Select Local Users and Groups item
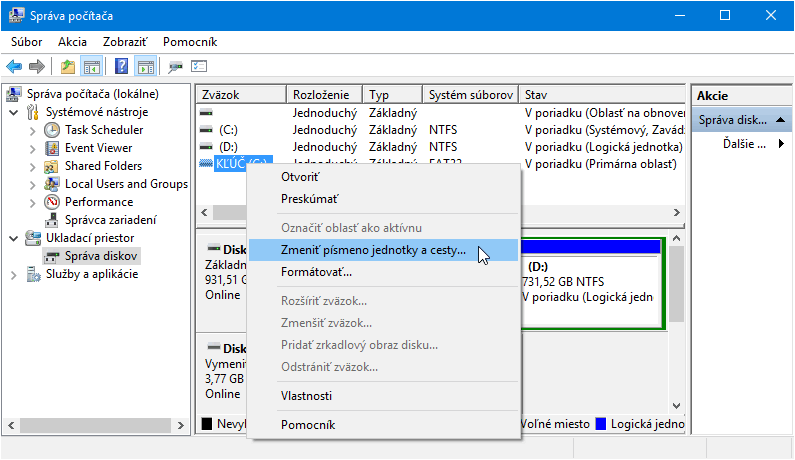795x460 pixels. coord(126,184)
